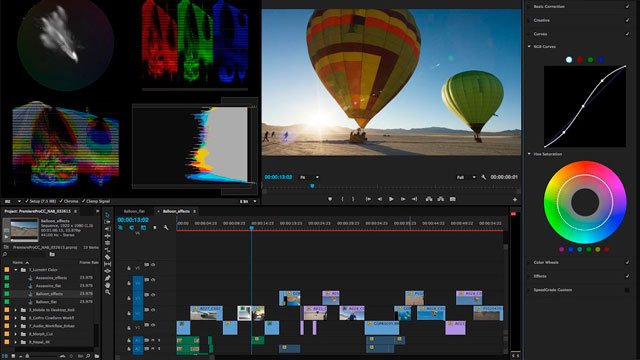640x360 pixels.
Task: Open Program Monitor settings wrench
Action: coord(484,177)
